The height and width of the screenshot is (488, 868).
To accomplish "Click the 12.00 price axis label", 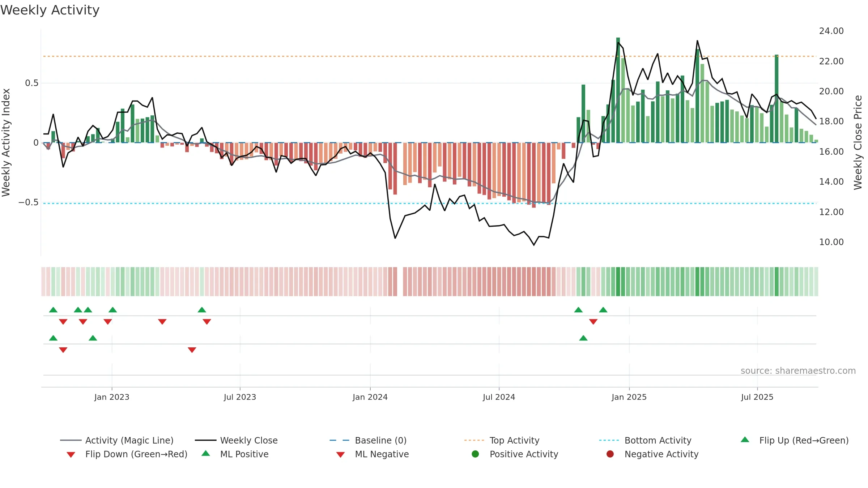I will (831, 212).
